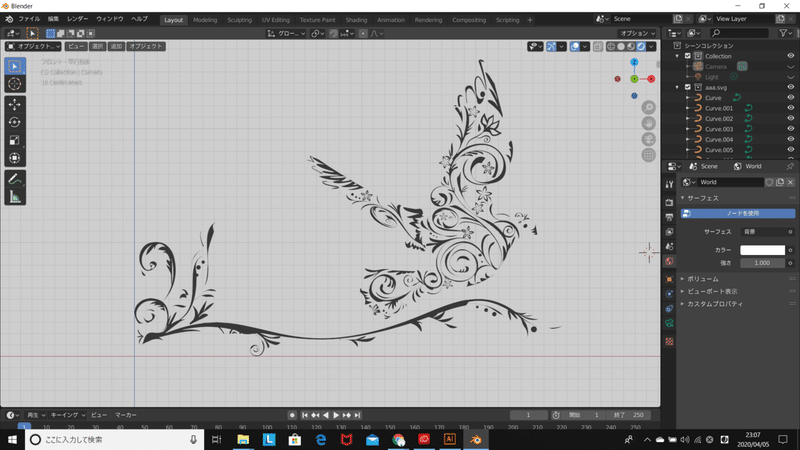Select the Move tool in the left toolbar
The width and height of the screenshot is (800, 450).
coord(15,104)
